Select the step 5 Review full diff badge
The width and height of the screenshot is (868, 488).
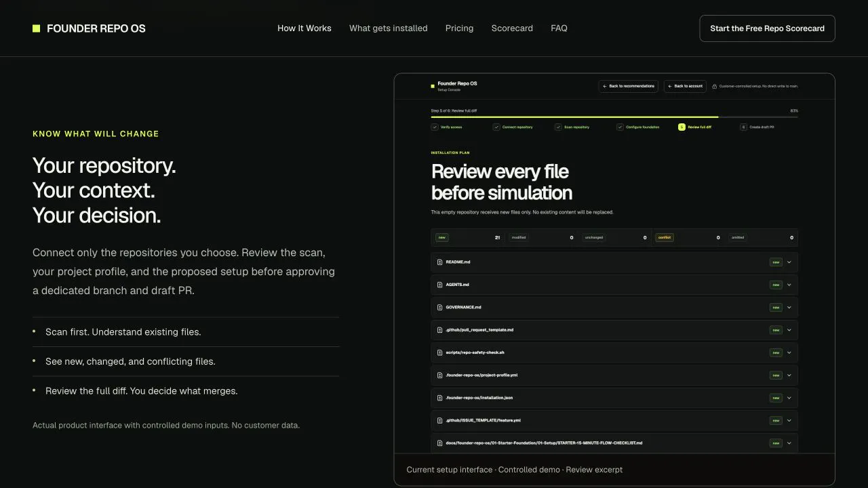click(682, 127)
